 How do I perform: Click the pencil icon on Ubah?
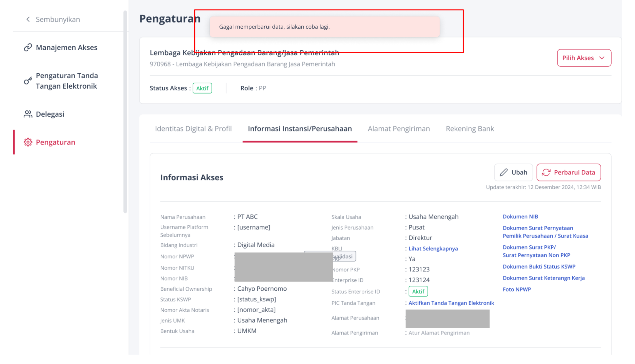503,172
